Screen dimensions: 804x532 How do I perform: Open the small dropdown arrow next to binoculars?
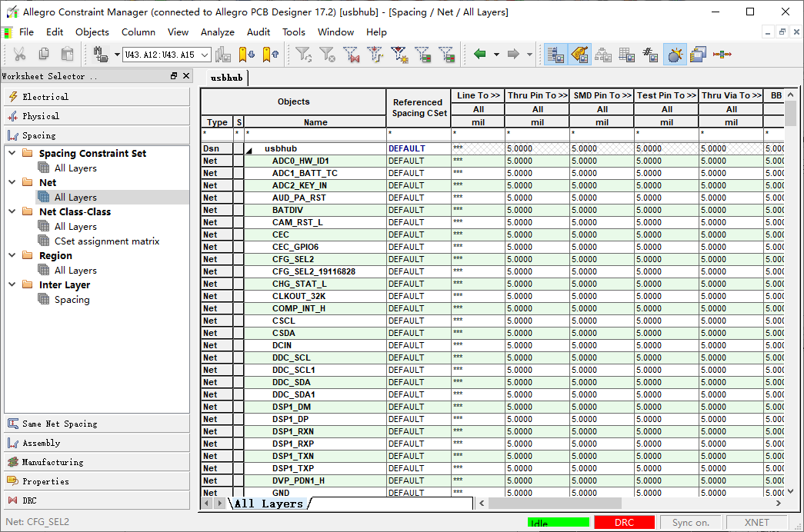(117, 55)
